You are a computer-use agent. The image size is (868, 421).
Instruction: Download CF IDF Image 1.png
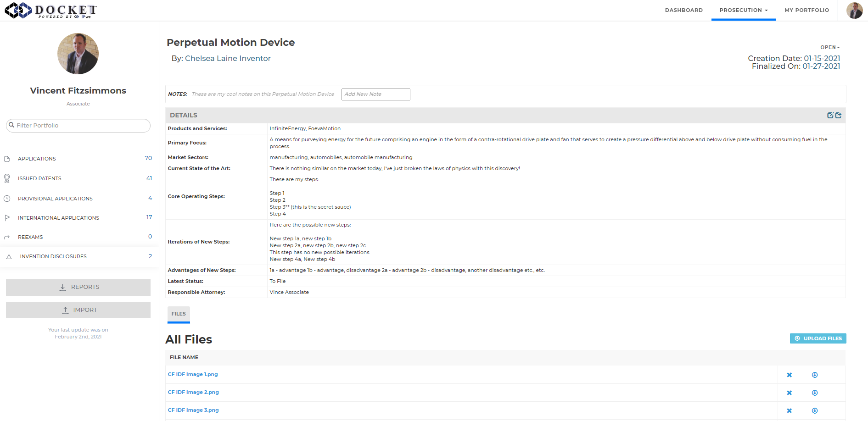pyautogui.click(x=815, y=375)
